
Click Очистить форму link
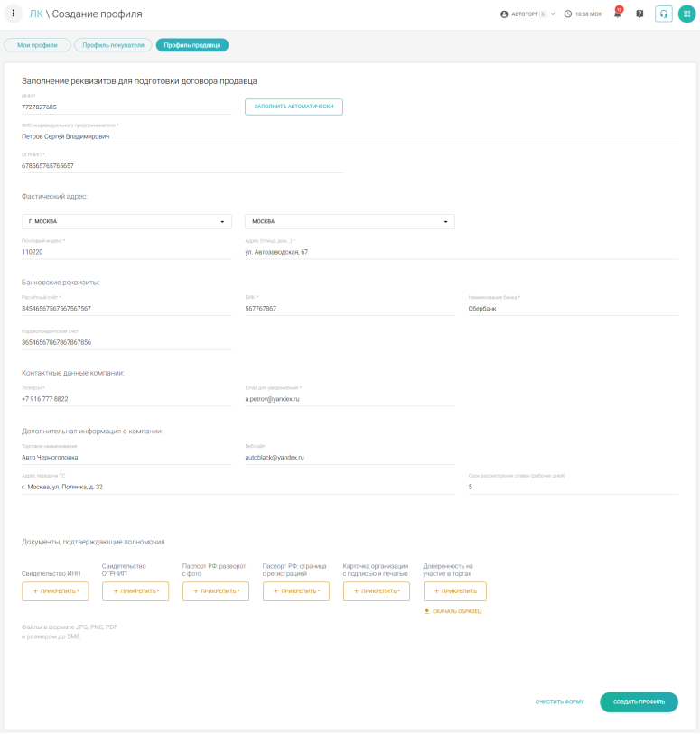559,701
